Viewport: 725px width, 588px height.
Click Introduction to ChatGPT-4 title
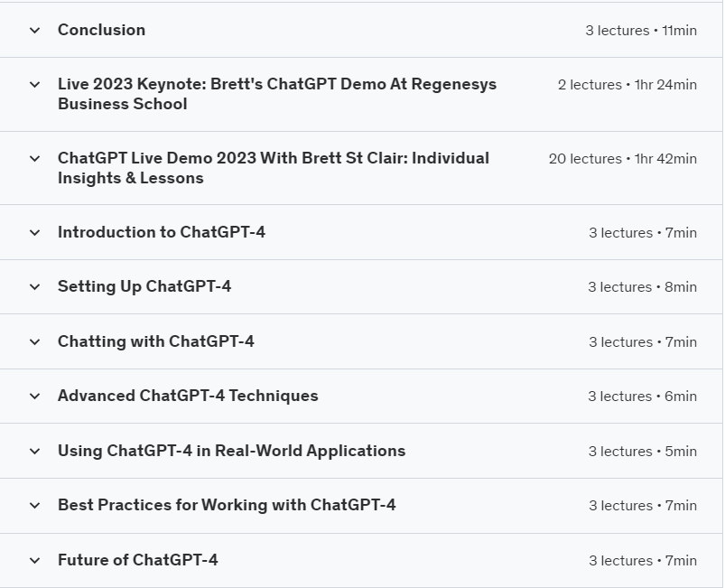point(162,232)
